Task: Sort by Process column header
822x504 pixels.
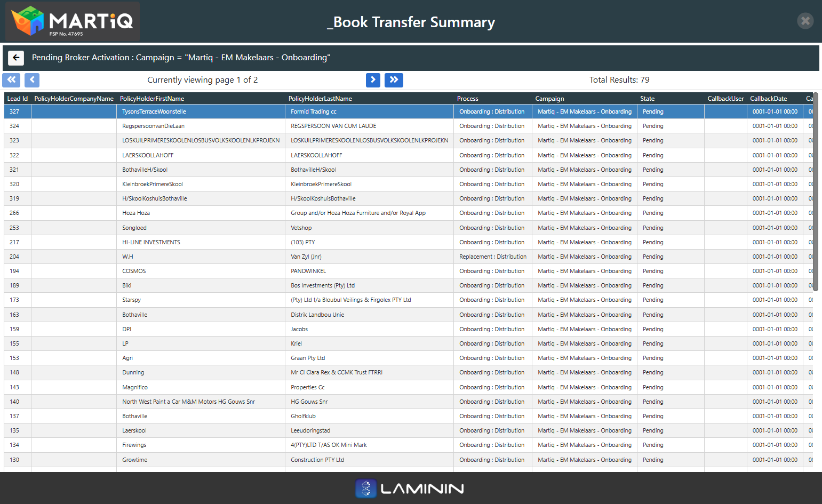Action: click(x=493, y=99)
